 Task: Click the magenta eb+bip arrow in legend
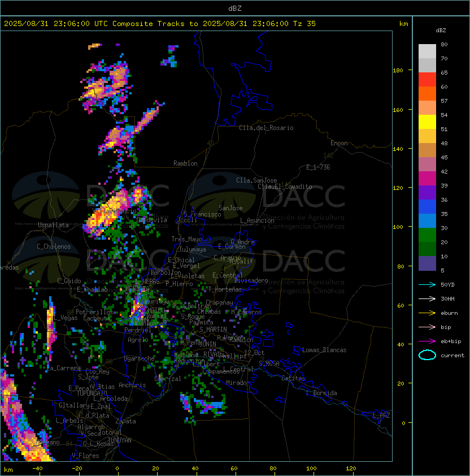(x=427, y=341)
